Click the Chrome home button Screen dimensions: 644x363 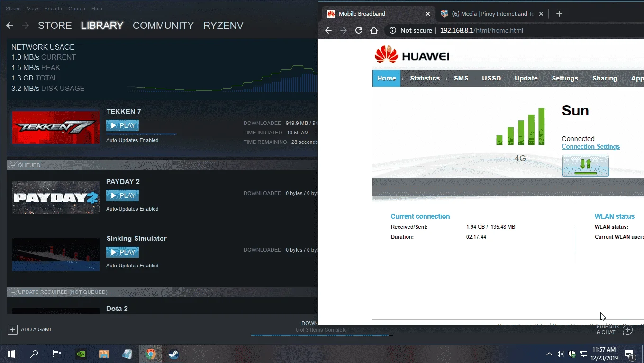point(374,30)
